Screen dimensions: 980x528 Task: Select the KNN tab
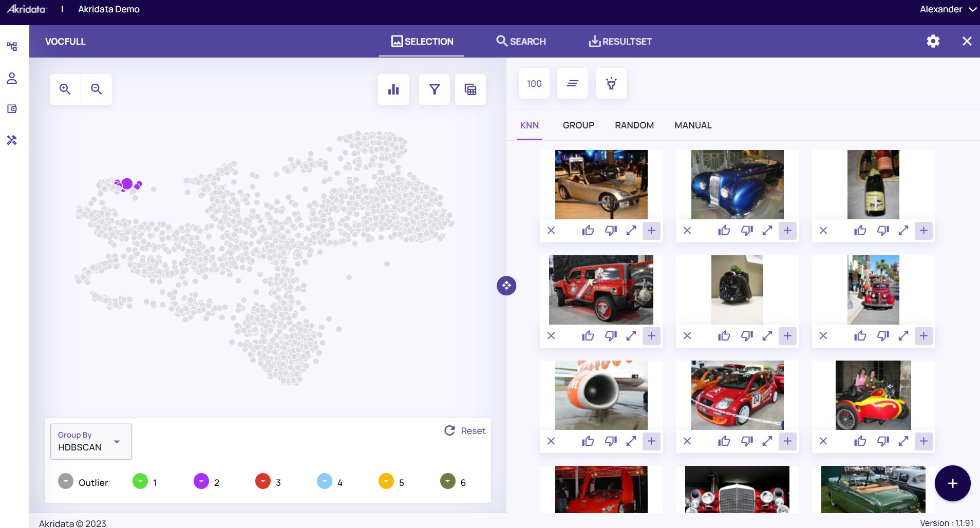(x=530, y=125)
